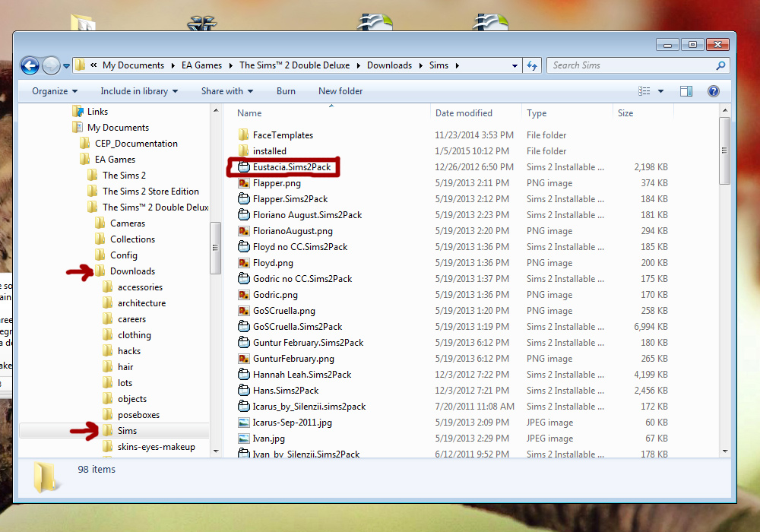Refresh the Sims folder view

[x=531, y=65]
